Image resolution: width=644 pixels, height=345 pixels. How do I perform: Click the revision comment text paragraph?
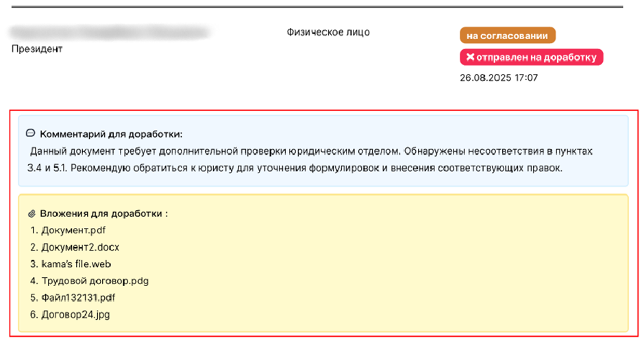308,159
